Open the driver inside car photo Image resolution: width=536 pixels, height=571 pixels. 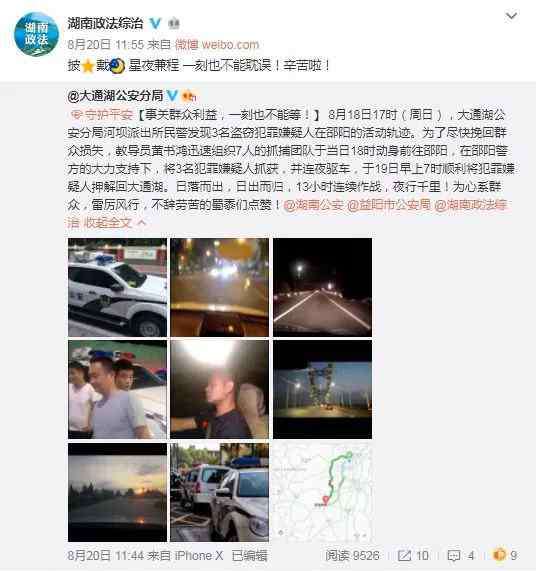tap(220, 390)
